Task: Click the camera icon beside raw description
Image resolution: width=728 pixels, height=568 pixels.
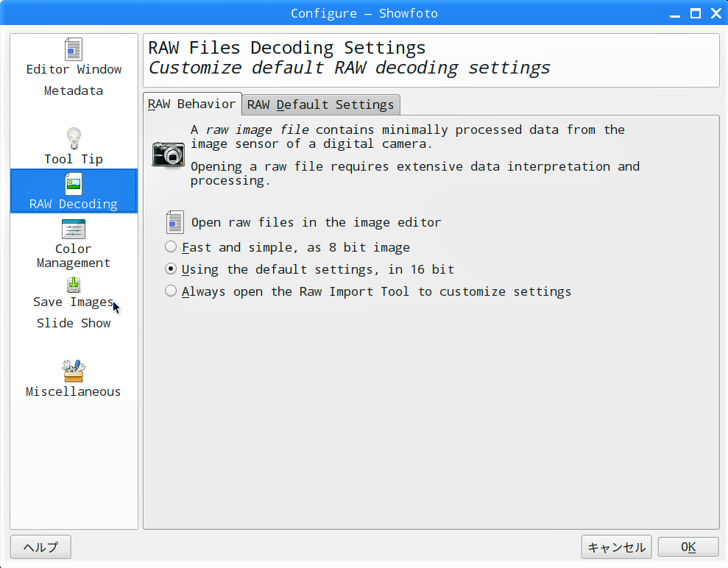Action: [169, 154]
